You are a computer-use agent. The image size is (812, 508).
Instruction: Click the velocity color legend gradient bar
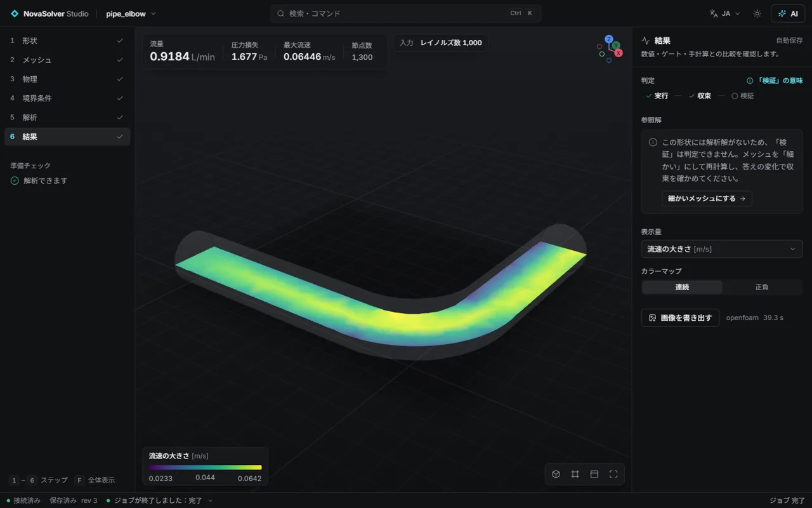pyautogui.click(x=205, y=467)
